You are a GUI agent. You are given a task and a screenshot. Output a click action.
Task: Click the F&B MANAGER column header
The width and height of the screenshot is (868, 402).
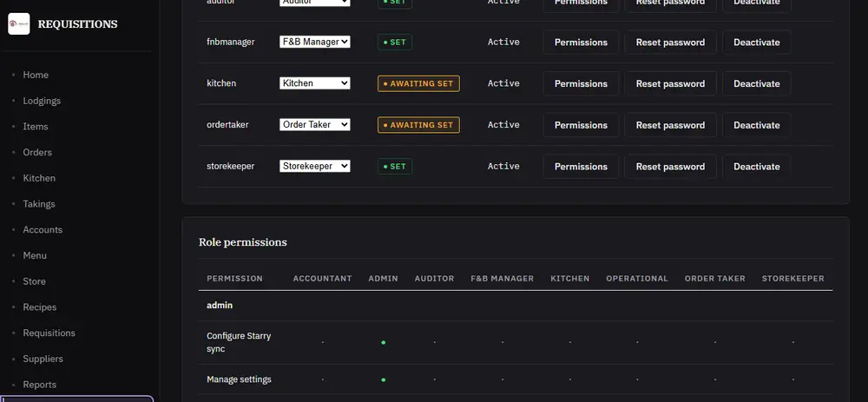(x=502, y=279)
